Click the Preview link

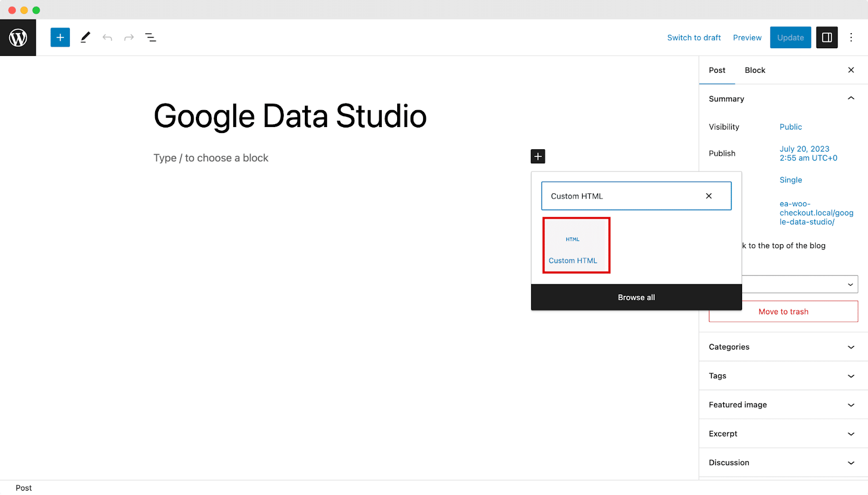[x=747, y=37]
